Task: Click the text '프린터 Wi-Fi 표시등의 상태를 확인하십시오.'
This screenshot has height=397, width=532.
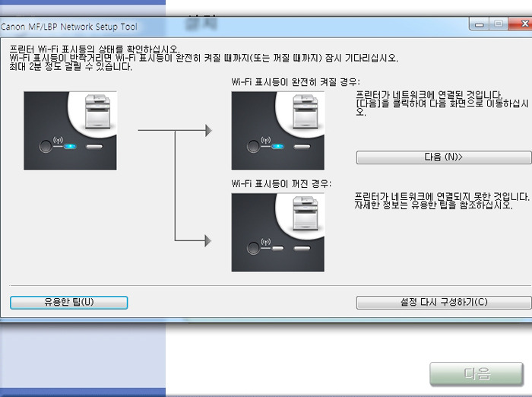Action: pyautogui.click(x=94, y=49)
